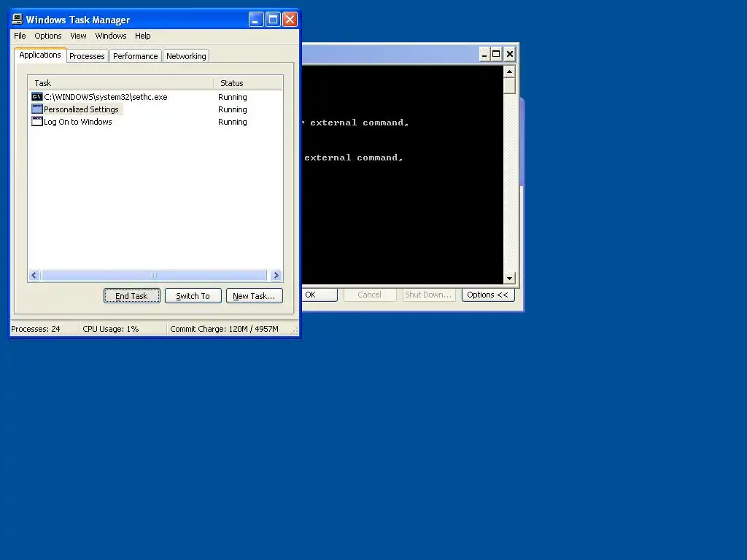Open the Help menu
The width and height of the screenshot is (747, 560).
[x=142, y=36]
